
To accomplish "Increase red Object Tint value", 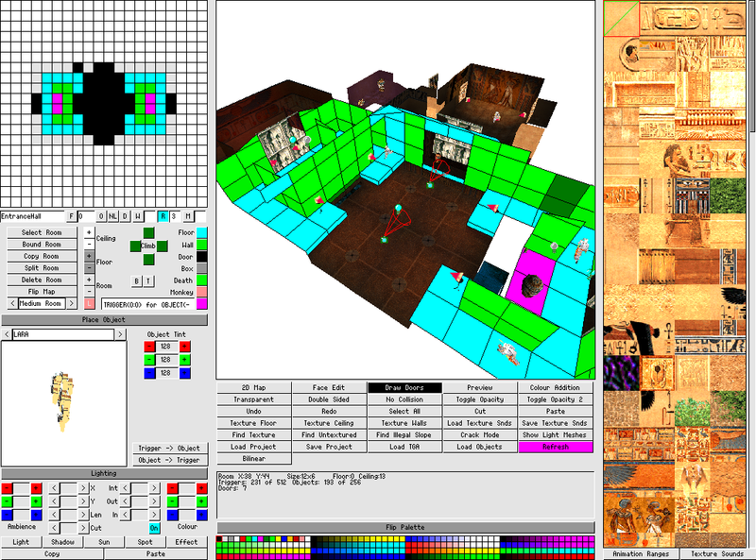I will 184,347.
